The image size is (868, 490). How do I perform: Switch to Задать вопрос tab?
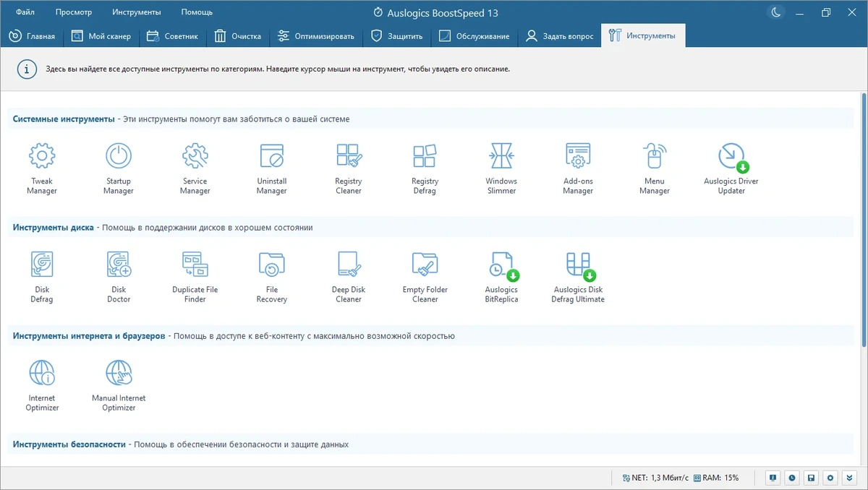point(560,36)
